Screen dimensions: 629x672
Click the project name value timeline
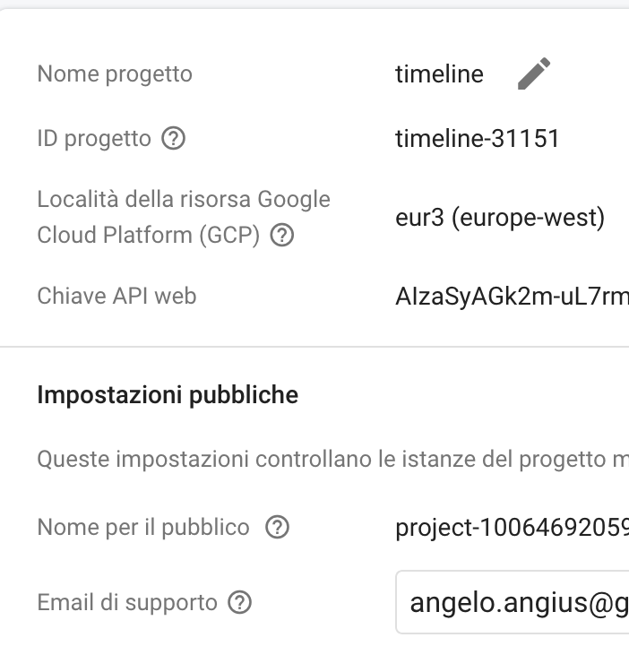439,74
